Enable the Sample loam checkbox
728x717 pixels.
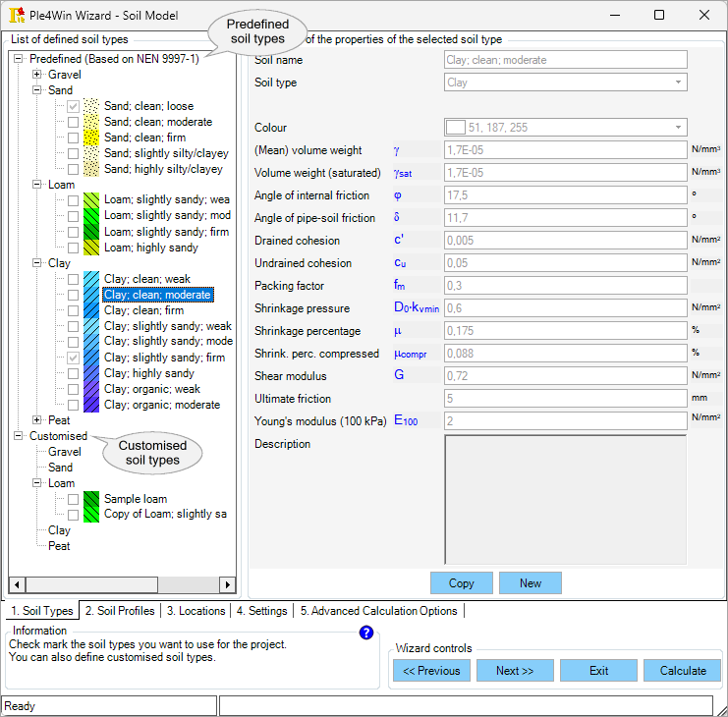click(x=74, y=499)
